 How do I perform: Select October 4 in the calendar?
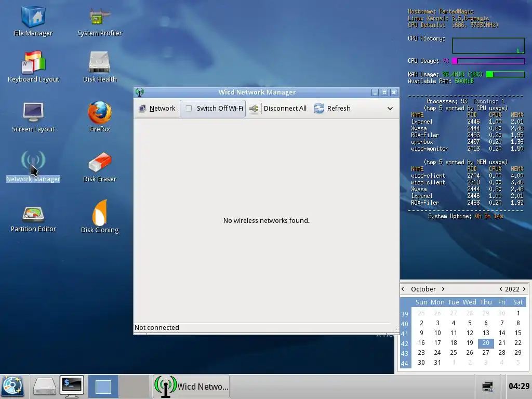(454, 323)
